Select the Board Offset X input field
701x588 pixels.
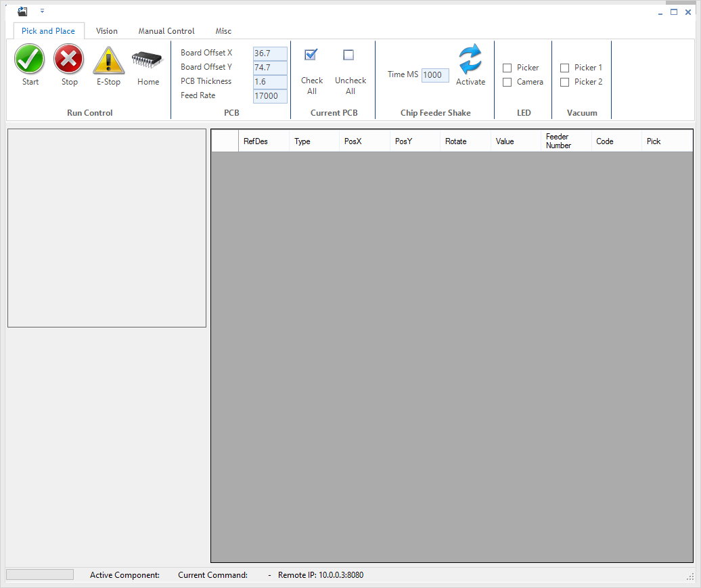coord(269,53)
